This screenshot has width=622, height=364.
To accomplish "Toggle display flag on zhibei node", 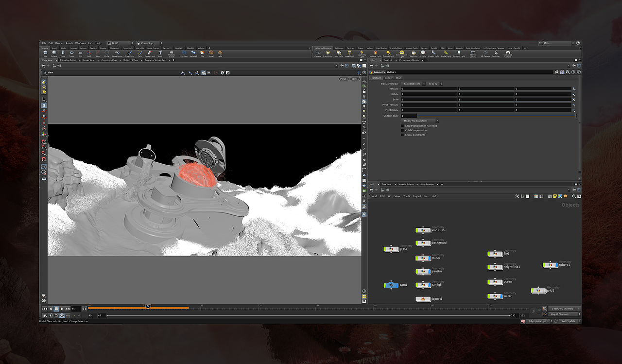I will tap(430, 258).
